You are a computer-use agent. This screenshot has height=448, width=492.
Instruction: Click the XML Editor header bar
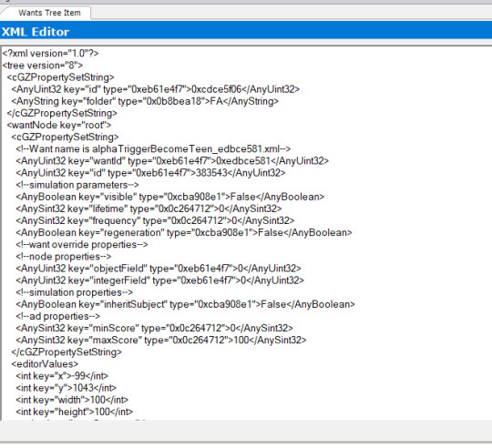pyautogui.click(x=246, y=31)
